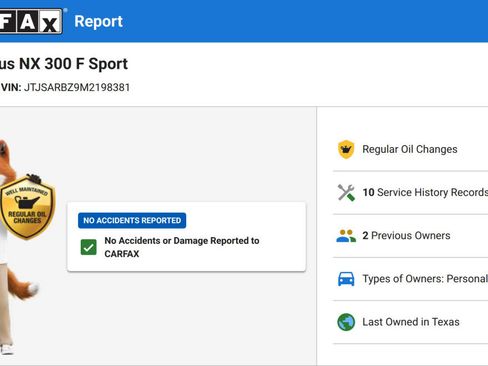
Task: Click the Well Maintained gold badge
Action: tap(27, 207)
